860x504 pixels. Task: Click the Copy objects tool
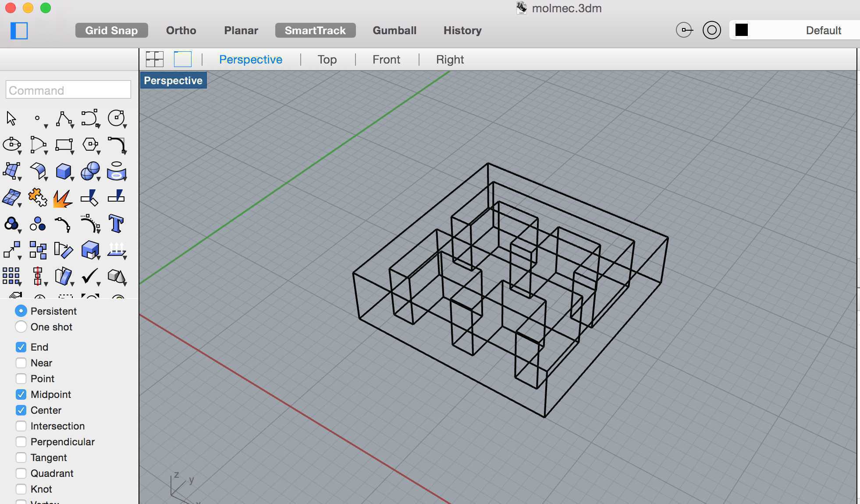tap(38, 250)
